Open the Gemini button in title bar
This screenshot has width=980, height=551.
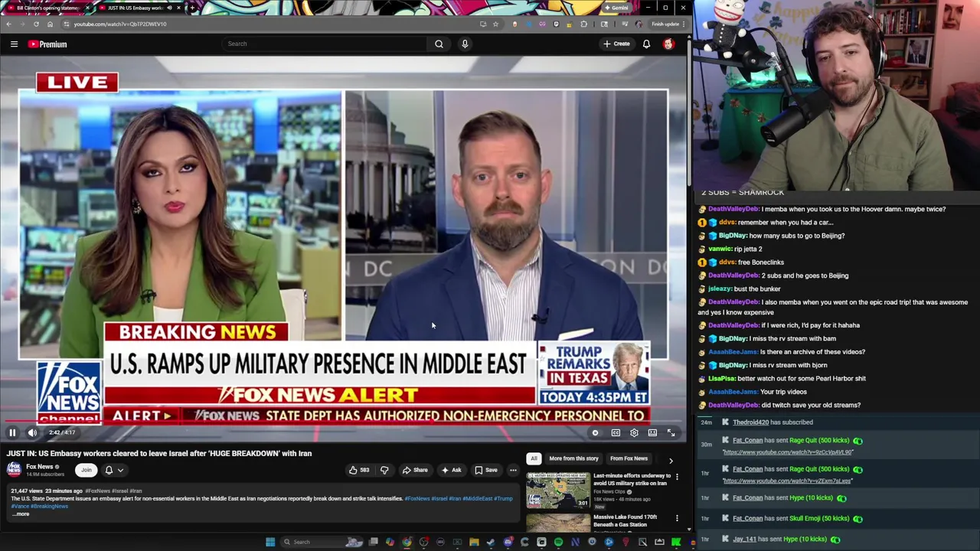coord(617,8)
